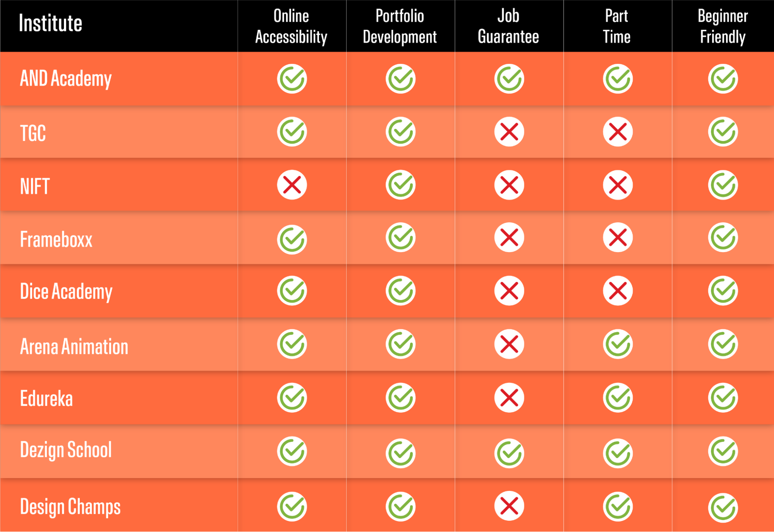Select the Online Accessibility column header
This screenshot has height=532, width=774.
click(291, 26)
